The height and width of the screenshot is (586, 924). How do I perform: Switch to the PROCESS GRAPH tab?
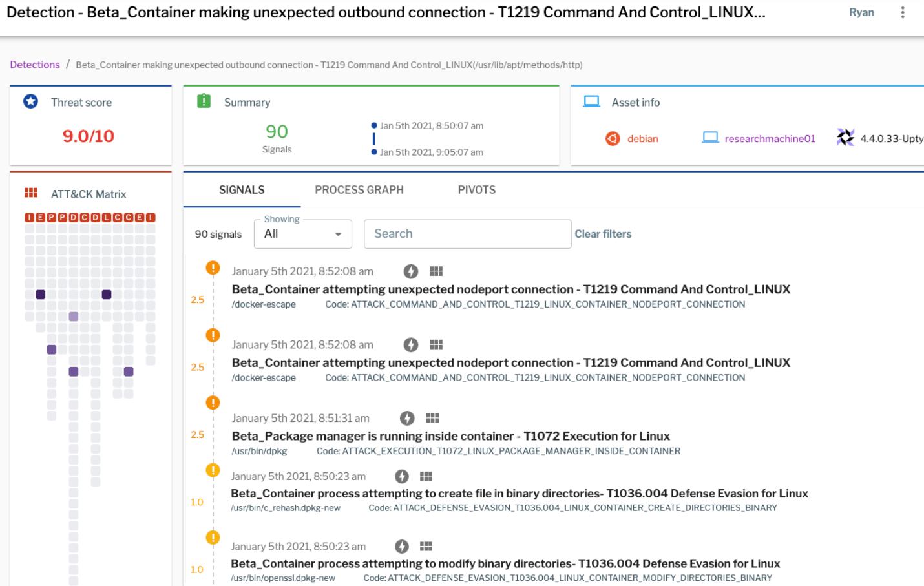(x=359, y=190)
